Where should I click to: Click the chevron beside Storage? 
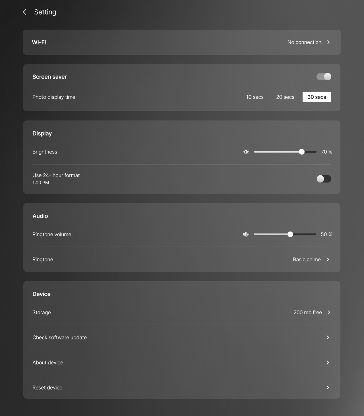tap(329, 312)
